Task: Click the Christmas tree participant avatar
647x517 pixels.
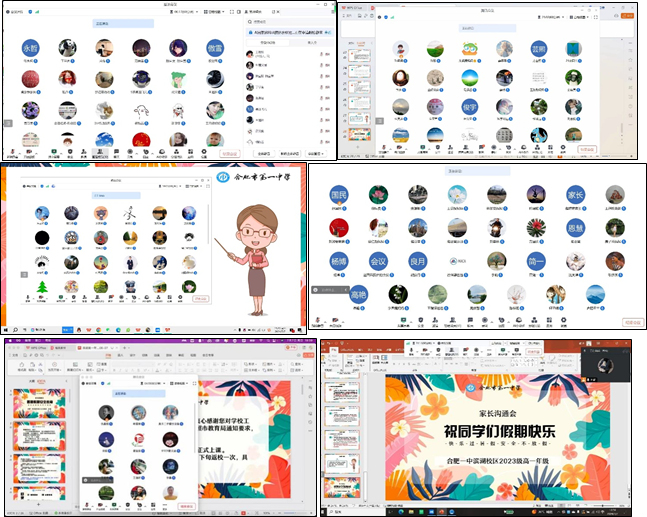Action: coord(42,288)
